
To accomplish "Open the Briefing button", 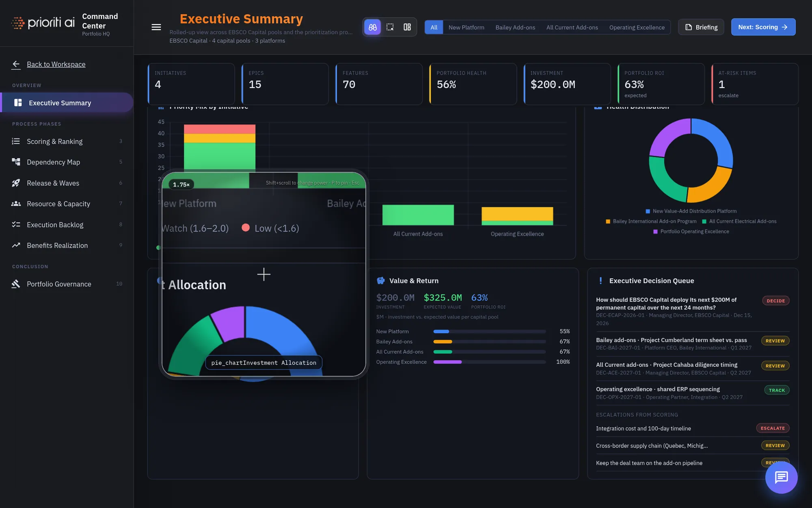I will click(701, 27).
